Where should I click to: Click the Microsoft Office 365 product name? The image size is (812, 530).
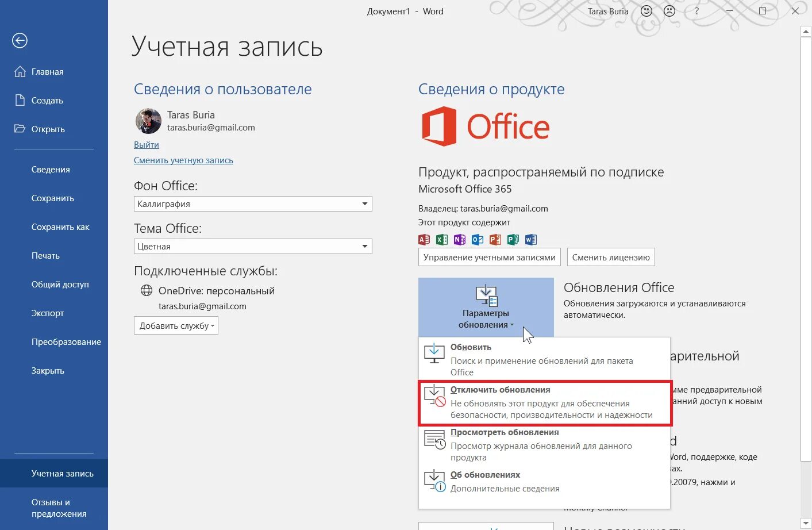point(465,189)
